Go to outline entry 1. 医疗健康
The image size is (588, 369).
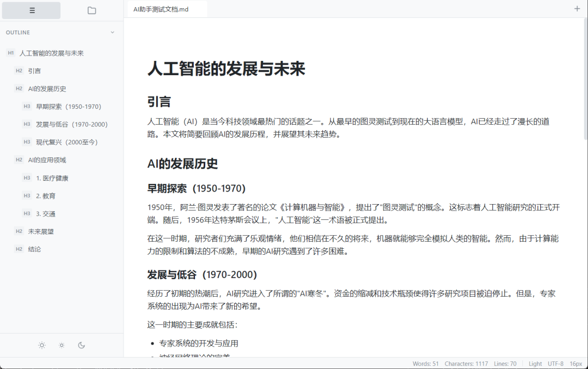52,178
